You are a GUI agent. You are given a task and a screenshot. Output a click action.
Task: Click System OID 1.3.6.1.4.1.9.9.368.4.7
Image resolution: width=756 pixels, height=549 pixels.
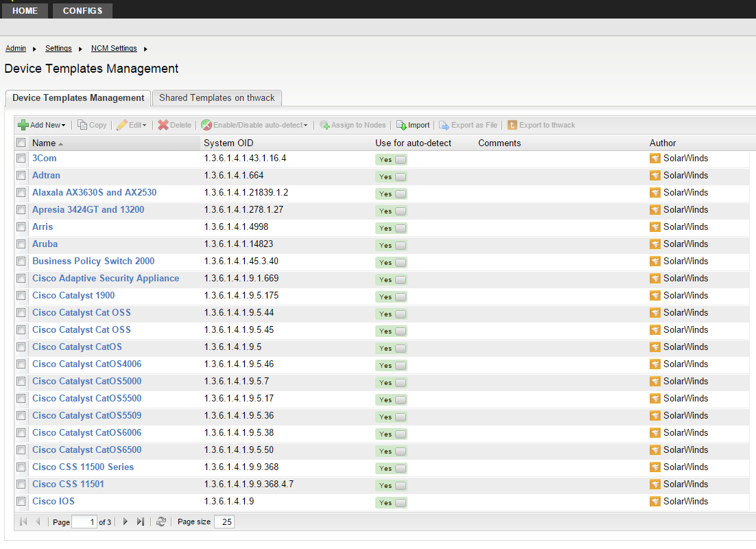(249, 484)
